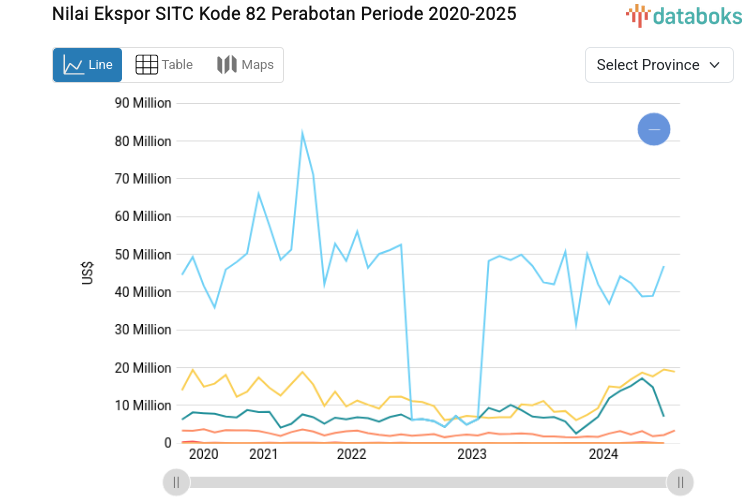Click the middle of range slider track
Screen dimensions: 753x498
(428, 482)
